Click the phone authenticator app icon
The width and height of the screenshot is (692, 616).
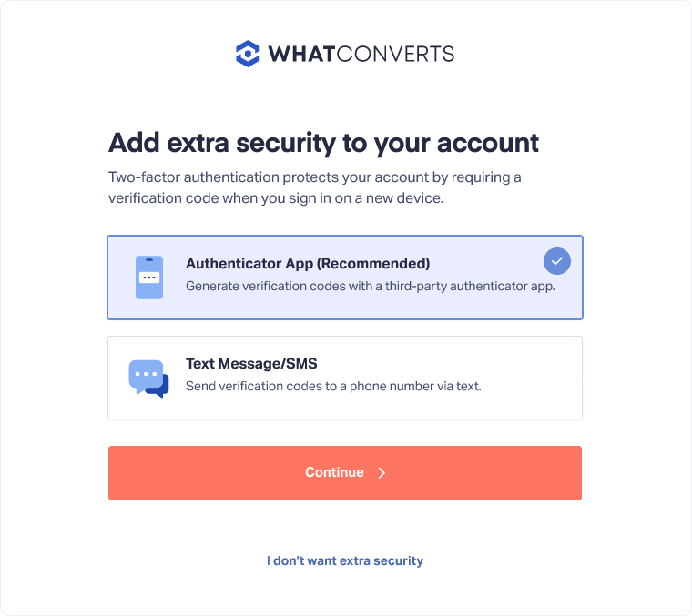149,278
